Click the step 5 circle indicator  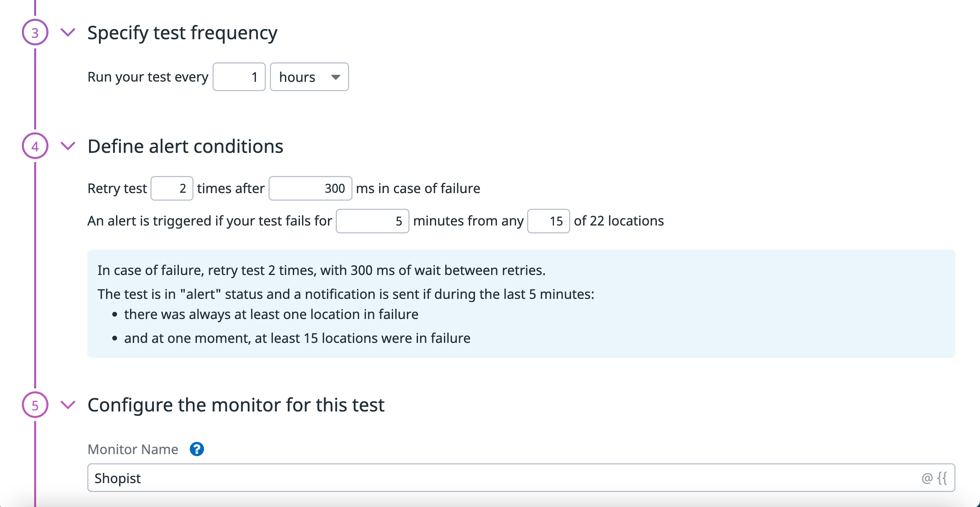[x=35, y=405]
